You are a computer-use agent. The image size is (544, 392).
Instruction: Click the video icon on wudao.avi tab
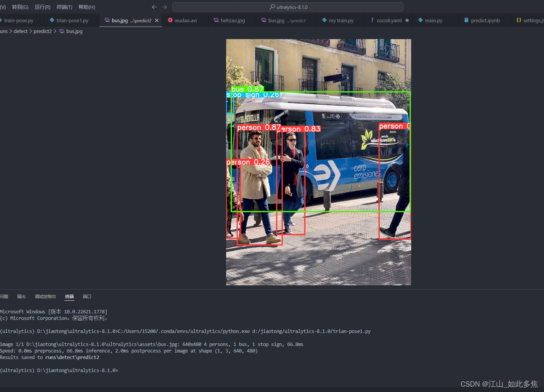[170, 20]
